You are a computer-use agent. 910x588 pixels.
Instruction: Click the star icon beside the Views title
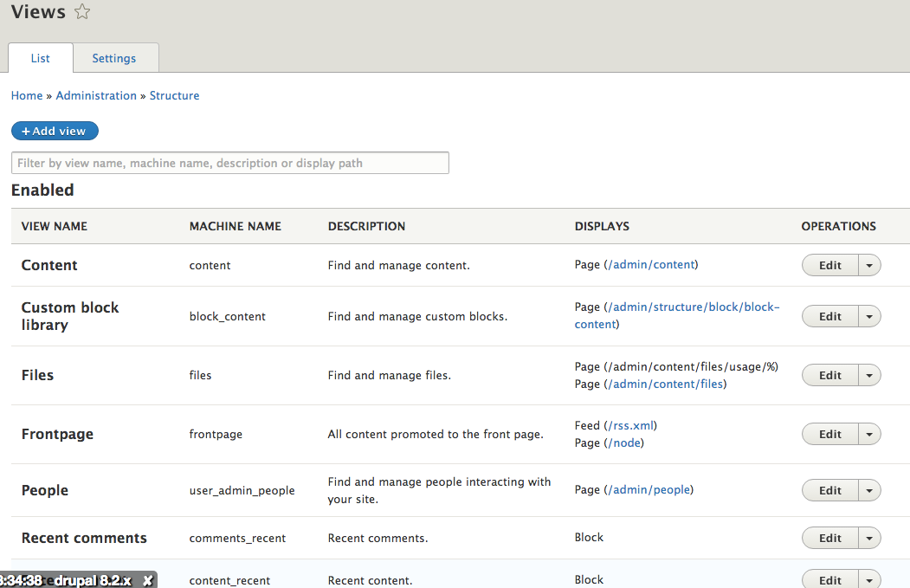(81, 12)
